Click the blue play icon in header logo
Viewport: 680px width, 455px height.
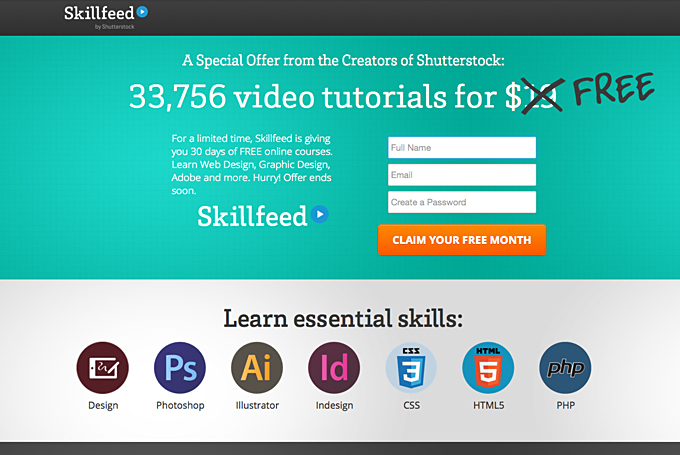(x=142, y=12)
